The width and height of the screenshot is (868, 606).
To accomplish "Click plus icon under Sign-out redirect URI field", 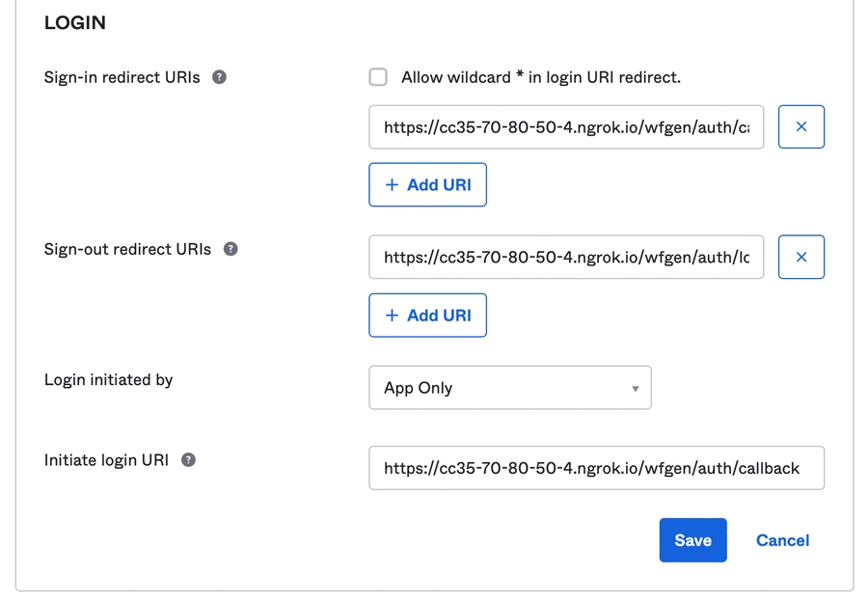I will click(392, 316).
